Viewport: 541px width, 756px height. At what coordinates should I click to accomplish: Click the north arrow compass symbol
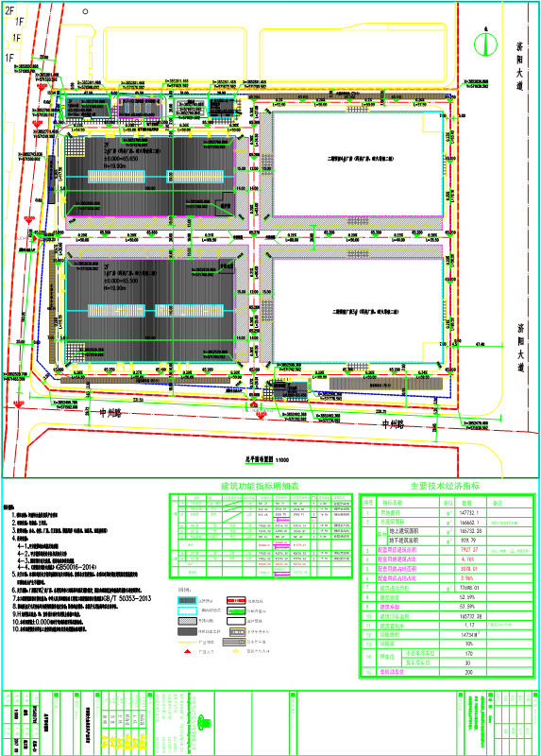[485, 43]
